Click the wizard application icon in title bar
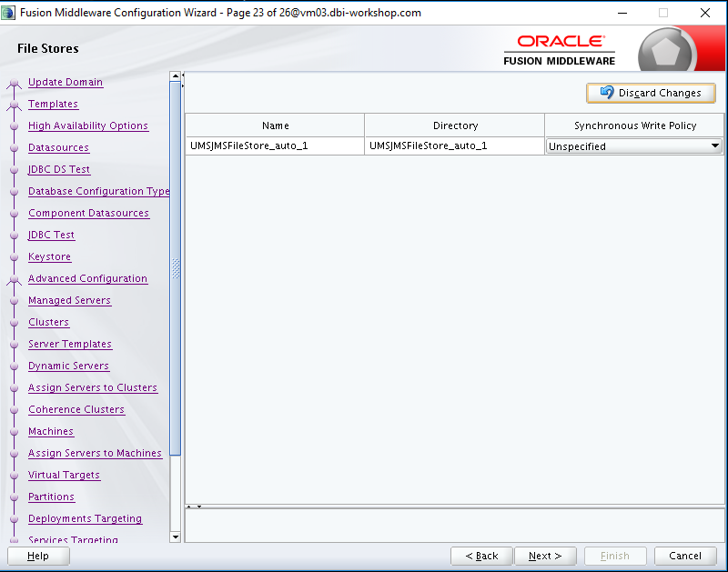 click(x=8, y=13)
